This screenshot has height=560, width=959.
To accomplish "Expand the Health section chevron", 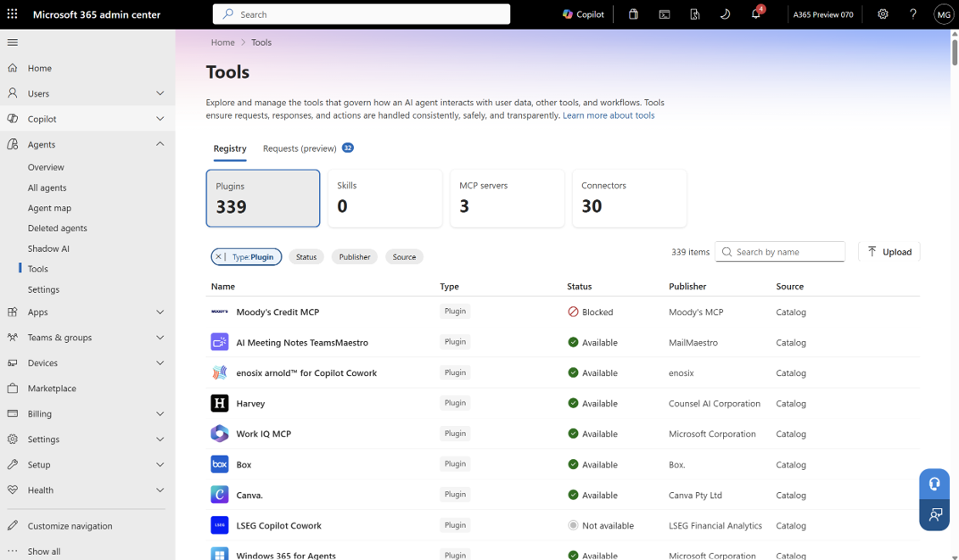I will 160,490.
